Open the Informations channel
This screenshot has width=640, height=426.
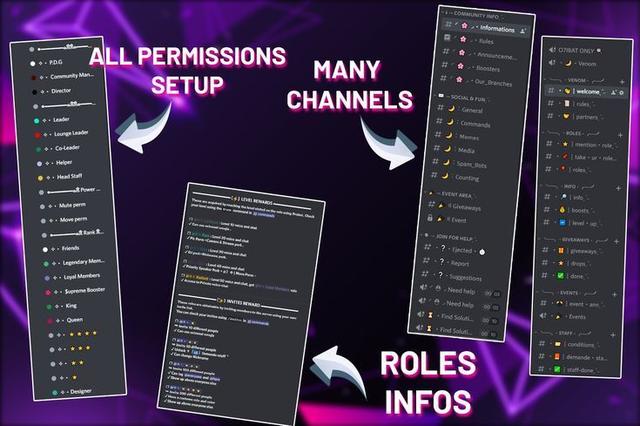[x=485, y=28]
